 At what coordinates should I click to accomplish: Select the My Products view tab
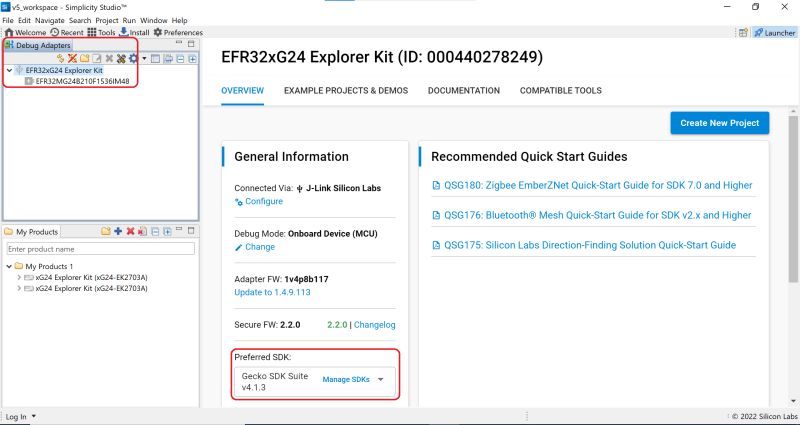pyautogui.click(x=32, y=232)
